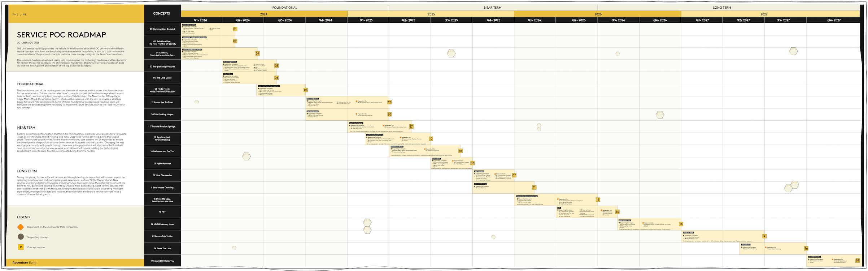
Task: Select number badge 05 on the timeline bar
Action: pyautogui.click(x=306, y=90)
